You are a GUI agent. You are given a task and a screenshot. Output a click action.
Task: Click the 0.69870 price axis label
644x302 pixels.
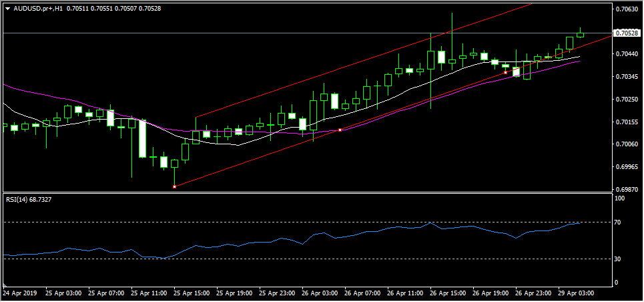click(627, 189)
